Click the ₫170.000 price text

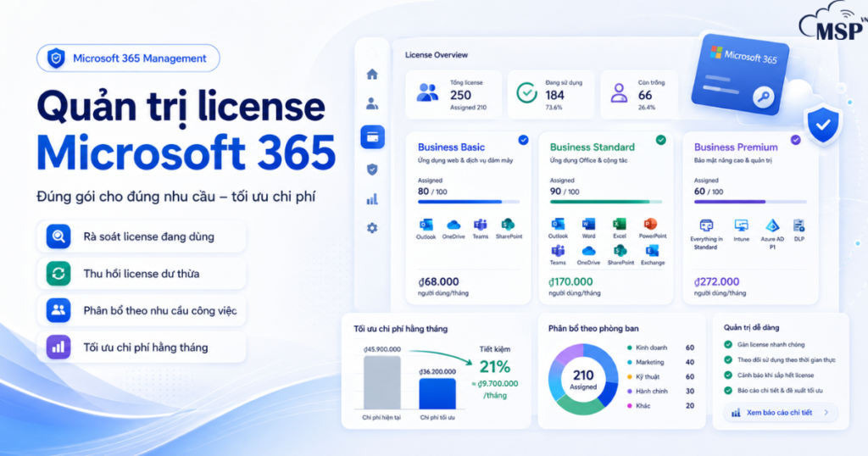pos(570,281)
